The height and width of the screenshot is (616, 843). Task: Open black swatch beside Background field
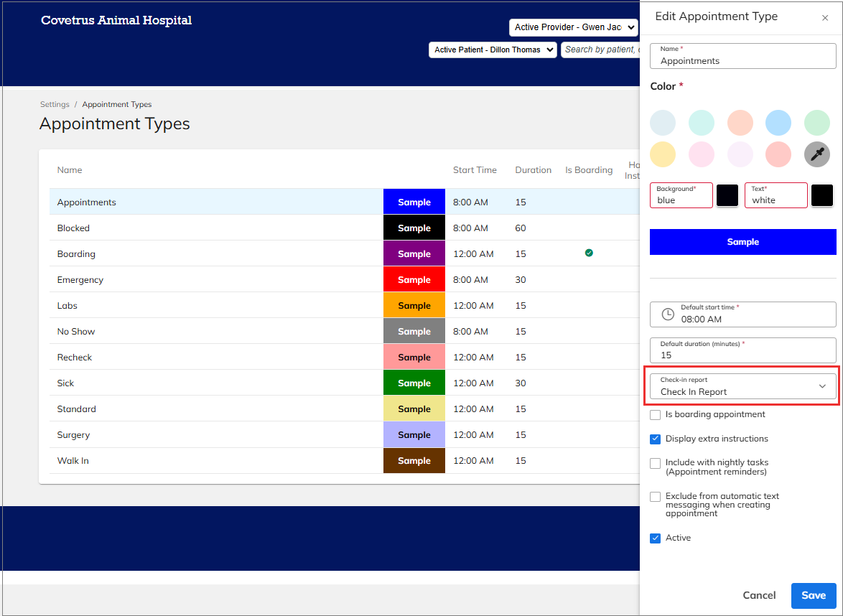click(x=727, y=195)
